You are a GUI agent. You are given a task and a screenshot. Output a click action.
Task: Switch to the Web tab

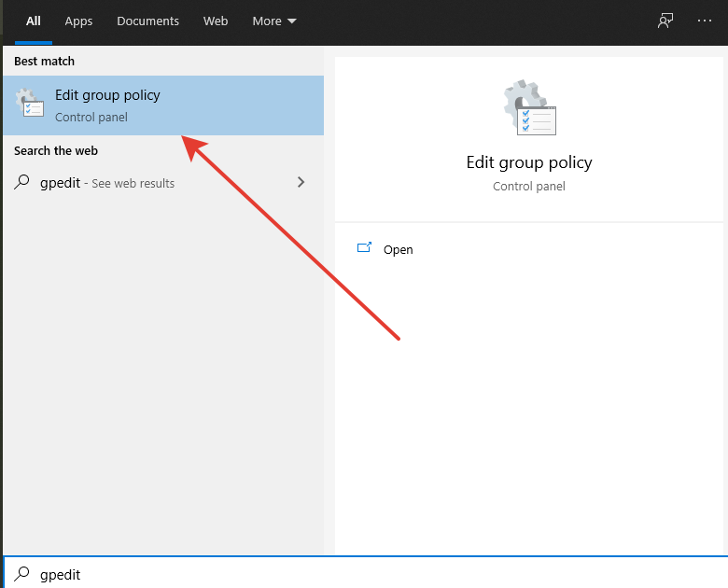click(216, 21)
